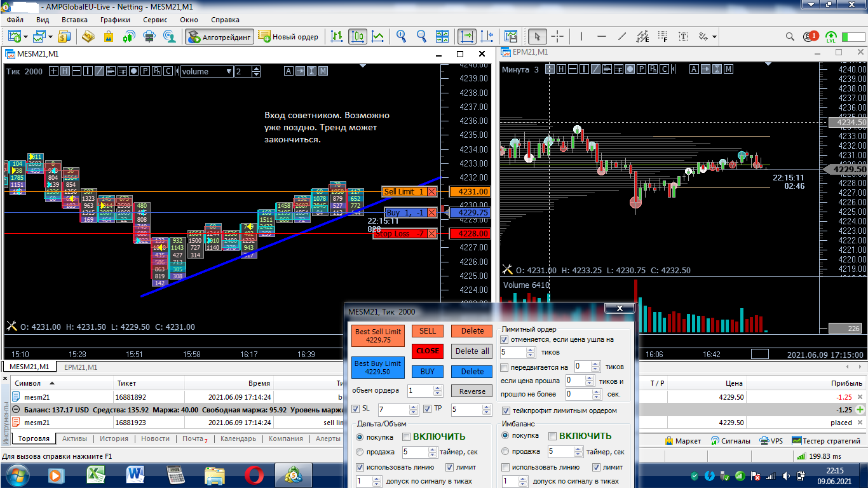Click the Reverse button

tap(472, 391)
